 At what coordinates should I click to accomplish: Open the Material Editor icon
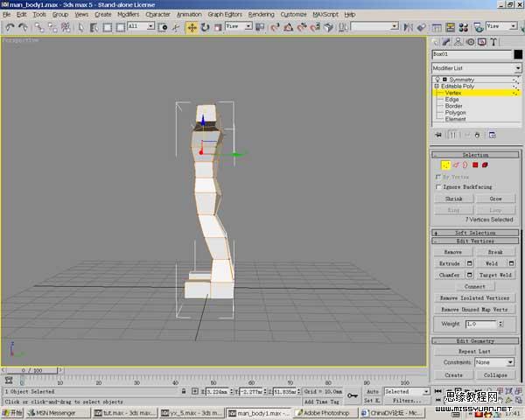tap(463, 27)
